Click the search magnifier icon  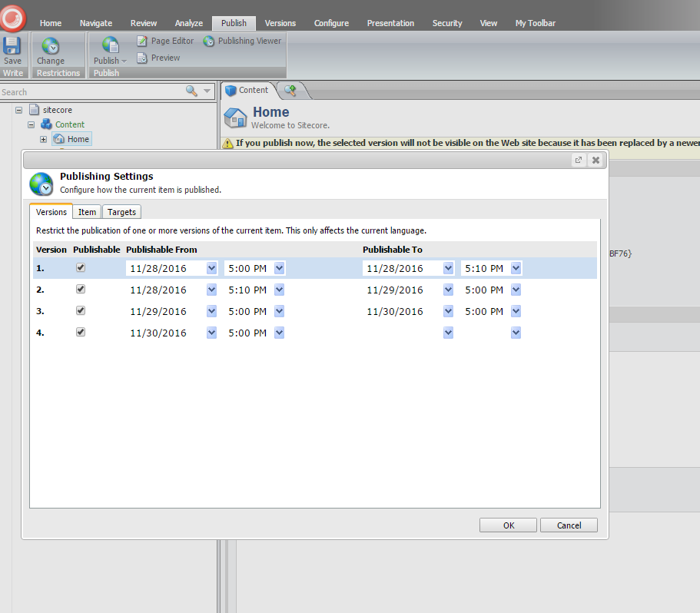[192, 91]
